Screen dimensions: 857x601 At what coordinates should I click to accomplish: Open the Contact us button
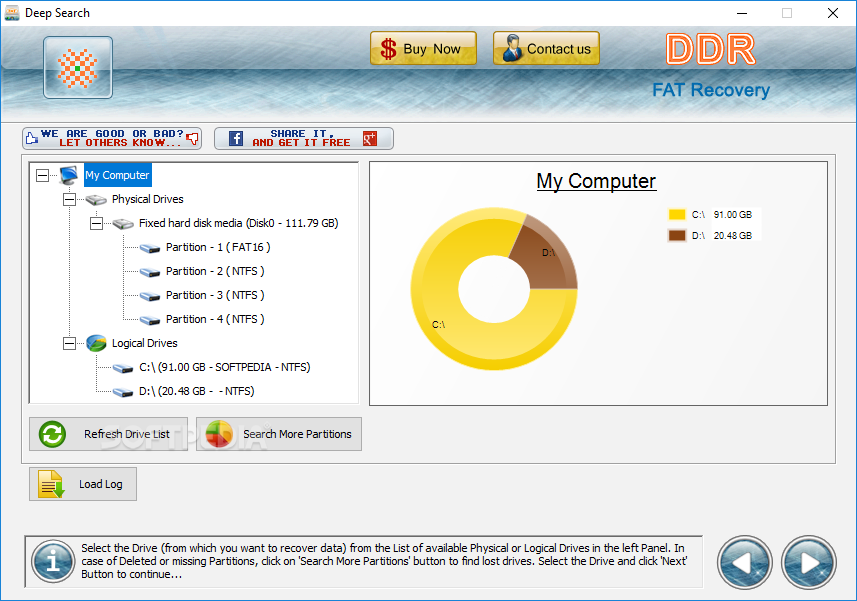pos(546,48)
